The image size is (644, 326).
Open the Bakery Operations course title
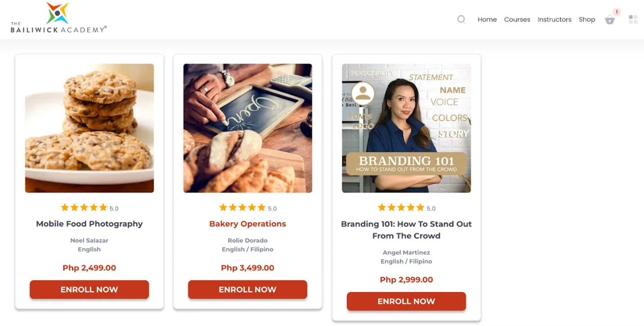(248, 224)
